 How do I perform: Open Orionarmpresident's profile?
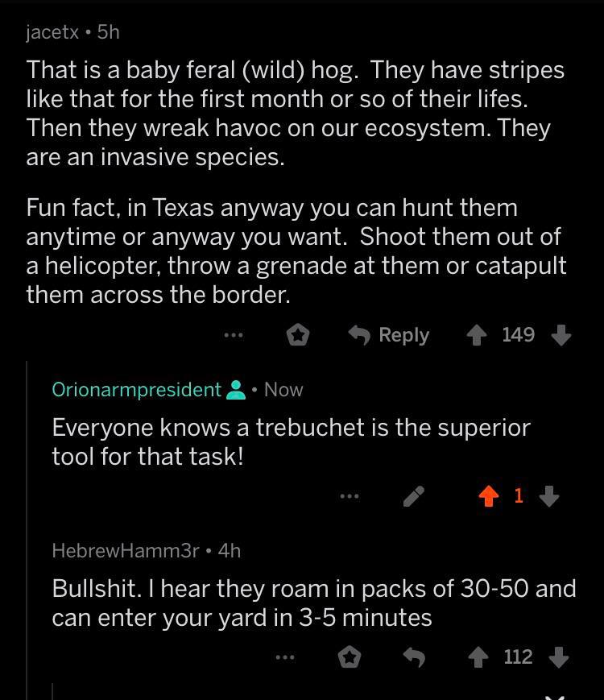(x=136, y=390)
